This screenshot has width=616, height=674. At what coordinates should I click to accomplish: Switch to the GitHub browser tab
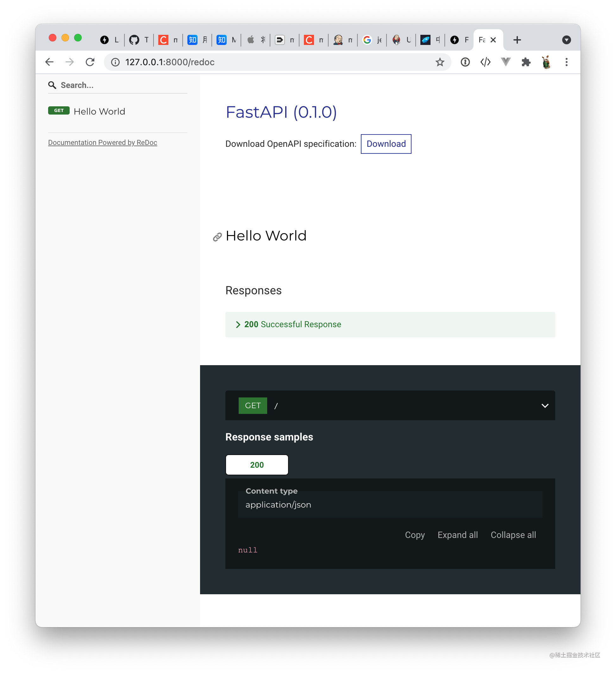pyautogui.click(x=139, y=40)
